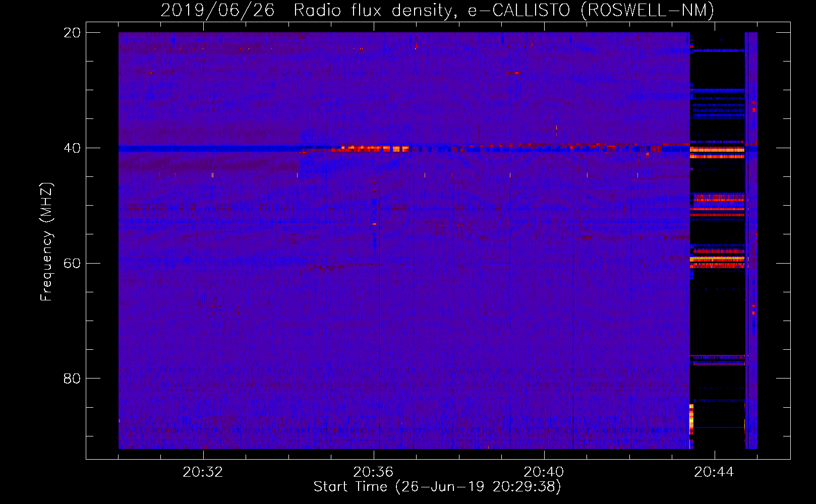Viewport: 816px width, 504px height.
Task: Click the plot title 'Radio flux density, e-CALLISTO (ROSWELL-NM)'
Action: (504, 10)
